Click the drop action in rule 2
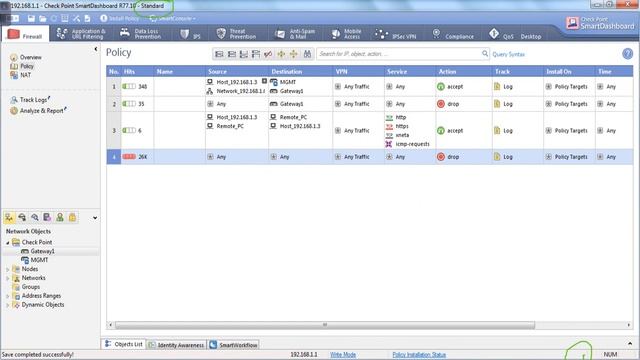The width and height of the screenshot is (640, 360). (x=448, y=104)
